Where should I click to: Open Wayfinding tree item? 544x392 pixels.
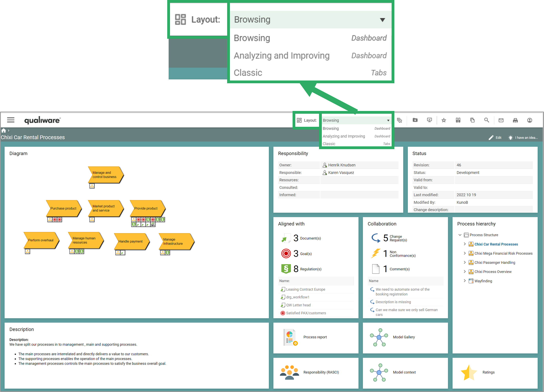tap(483, 281)
